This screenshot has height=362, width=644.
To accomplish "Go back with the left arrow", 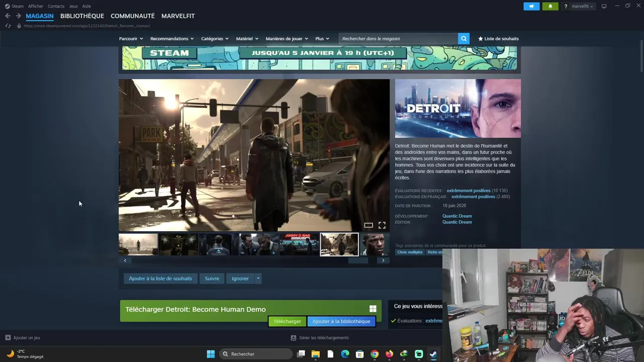I will (8, 16).
